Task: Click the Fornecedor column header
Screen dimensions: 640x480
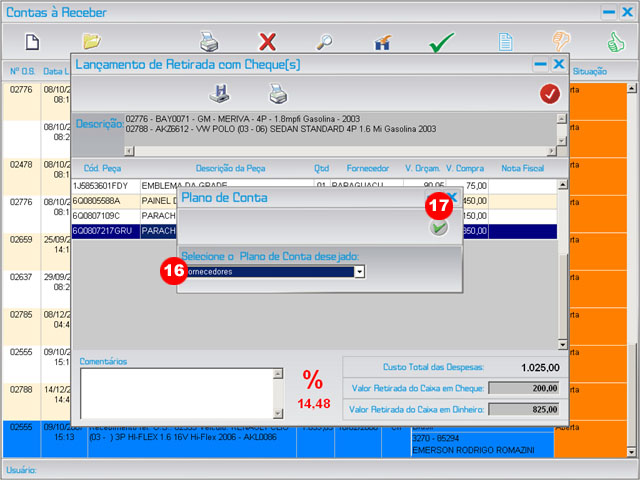Action: [367, 168]
